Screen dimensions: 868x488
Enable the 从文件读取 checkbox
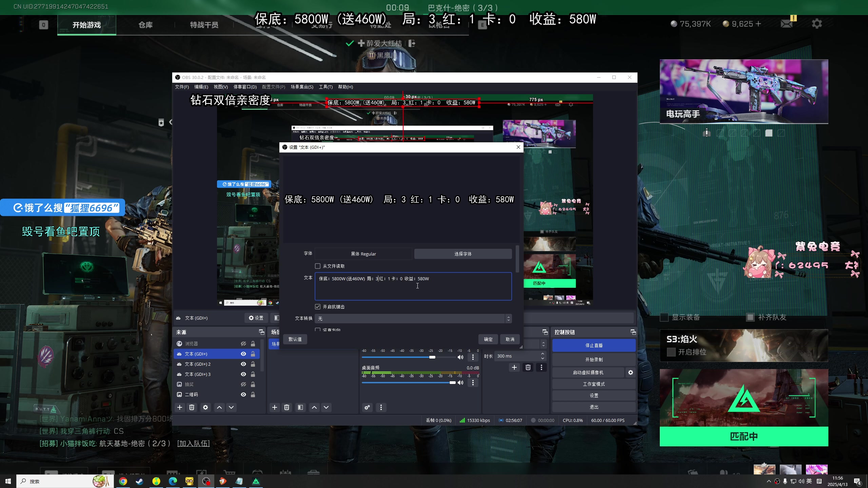pos(318,266)
